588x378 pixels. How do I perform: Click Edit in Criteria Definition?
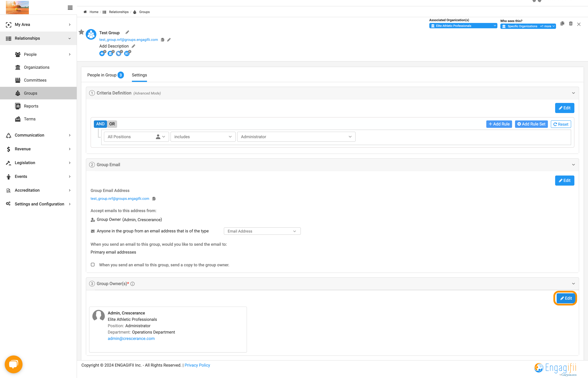click(564, 108)
